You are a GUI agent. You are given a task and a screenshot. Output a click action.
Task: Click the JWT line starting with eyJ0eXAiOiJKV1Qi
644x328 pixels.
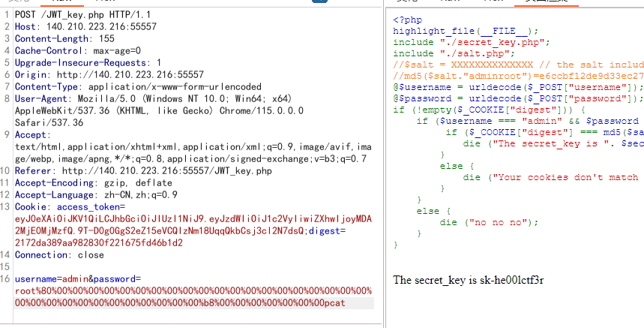(x=193, y=218)
